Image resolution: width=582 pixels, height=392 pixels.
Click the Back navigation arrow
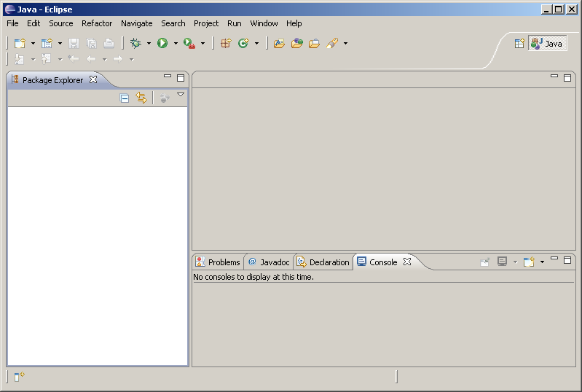[91, 59]
